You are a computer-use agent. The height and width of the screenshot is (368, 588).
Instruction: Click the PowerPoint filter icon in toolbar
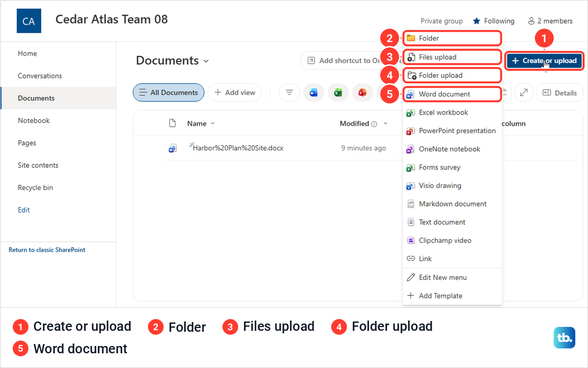[363, 92]
